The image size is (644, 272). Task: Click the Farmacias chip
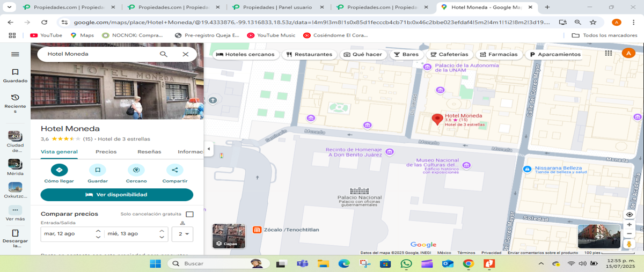coord(499,54)
